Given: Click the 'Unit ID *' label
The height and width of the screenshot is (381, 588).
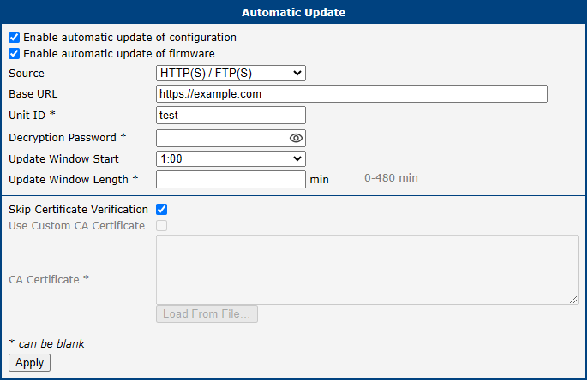Looking at the screenshot, I should (33, 115).
